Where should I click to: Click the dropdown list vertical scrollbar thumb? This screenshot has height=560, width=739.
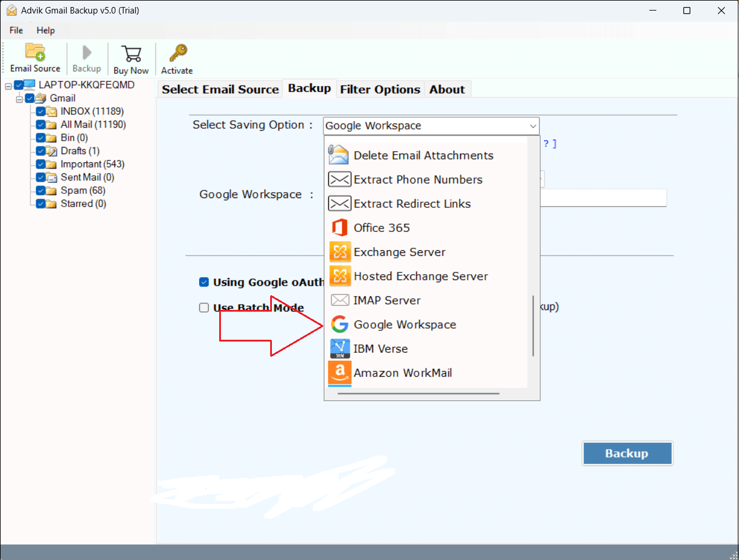click(533, 326)
